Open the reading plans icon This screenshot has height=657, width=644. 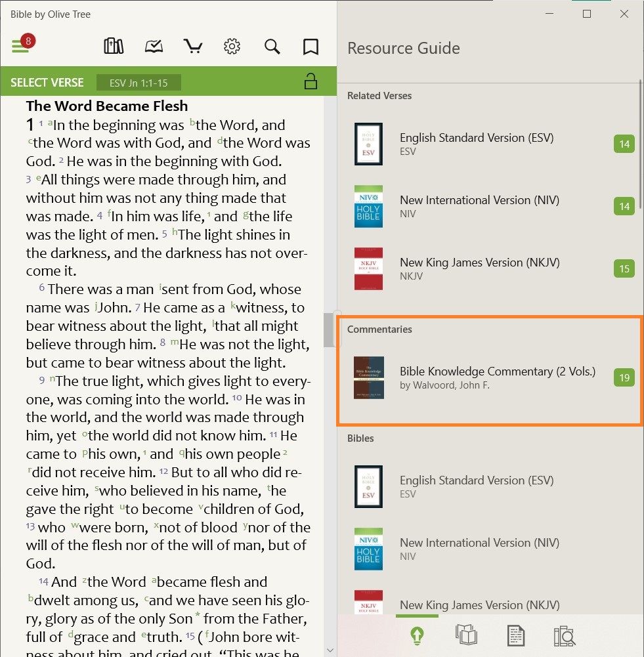tap(154, 46)
